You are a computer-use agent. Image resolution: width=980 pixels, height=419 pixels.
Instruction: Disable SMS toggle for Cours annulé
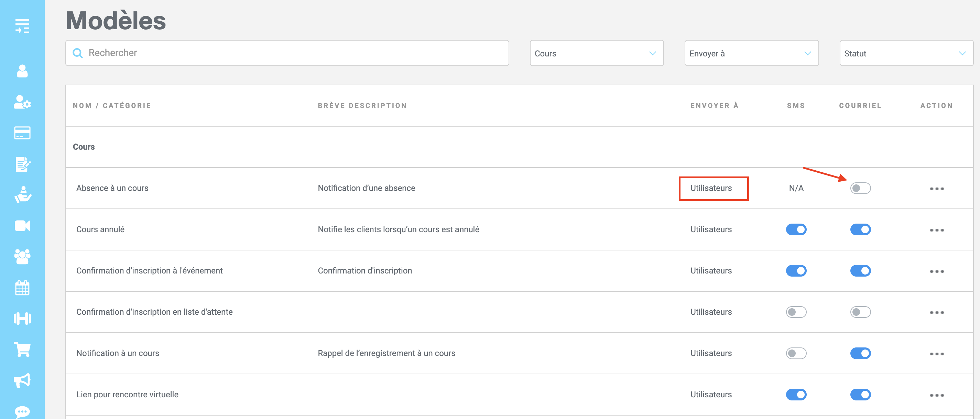(x=796, y=229)
